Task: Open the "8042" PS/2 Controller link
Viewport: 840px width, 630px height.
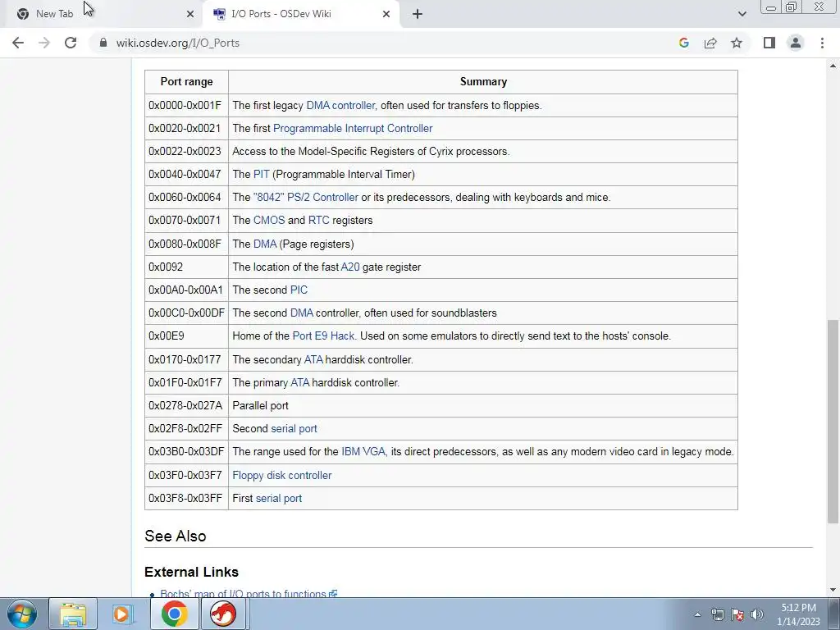Action: (305, 198)
